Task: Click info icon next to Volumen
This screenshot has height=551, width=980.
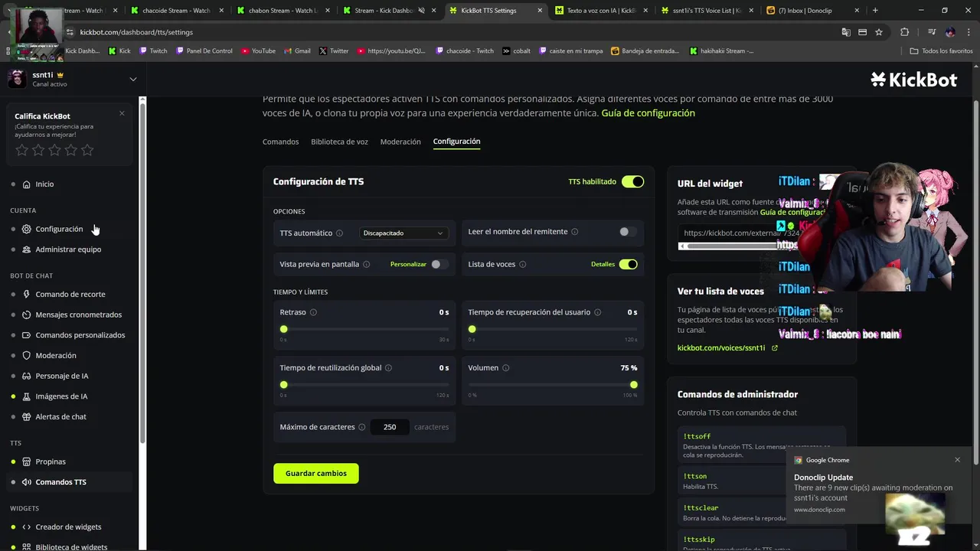Action: (x=505, y=368)
